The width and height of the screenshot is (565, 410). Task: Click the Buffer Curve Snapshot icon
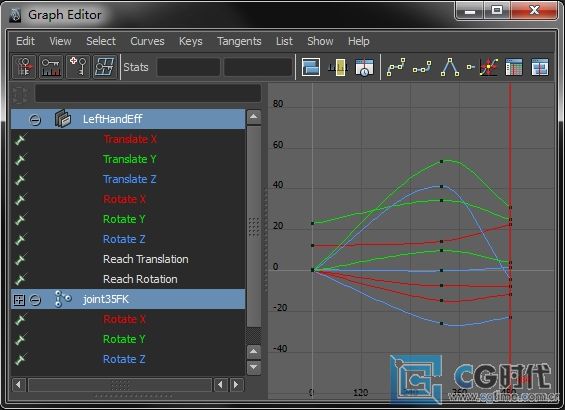[489, 67]
